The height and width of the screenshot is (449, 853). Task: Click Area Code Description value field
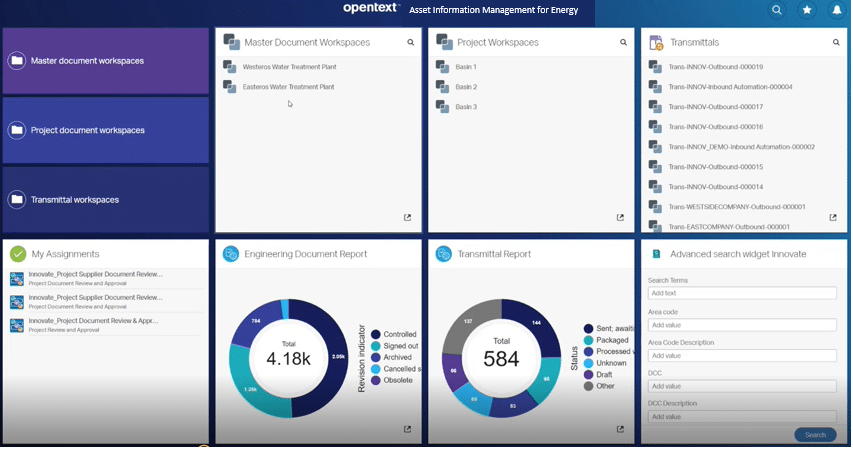pyautogui.click(x=742, y=356)
